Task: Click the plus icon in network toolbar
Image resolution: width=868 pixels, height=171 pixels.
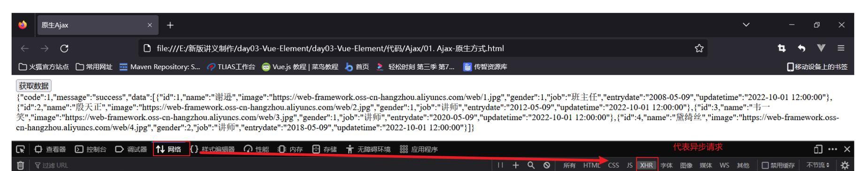Action: tap(516, 165)
